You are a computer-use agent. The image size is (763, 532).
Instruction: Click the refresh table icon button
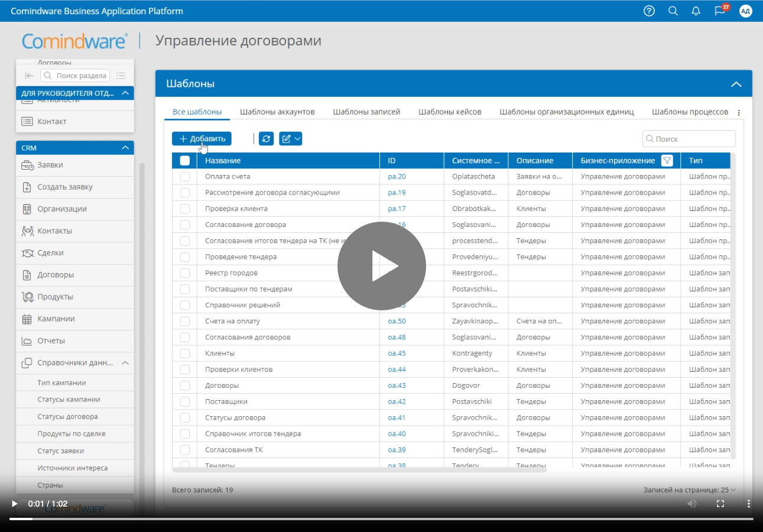tap(266, 138)
